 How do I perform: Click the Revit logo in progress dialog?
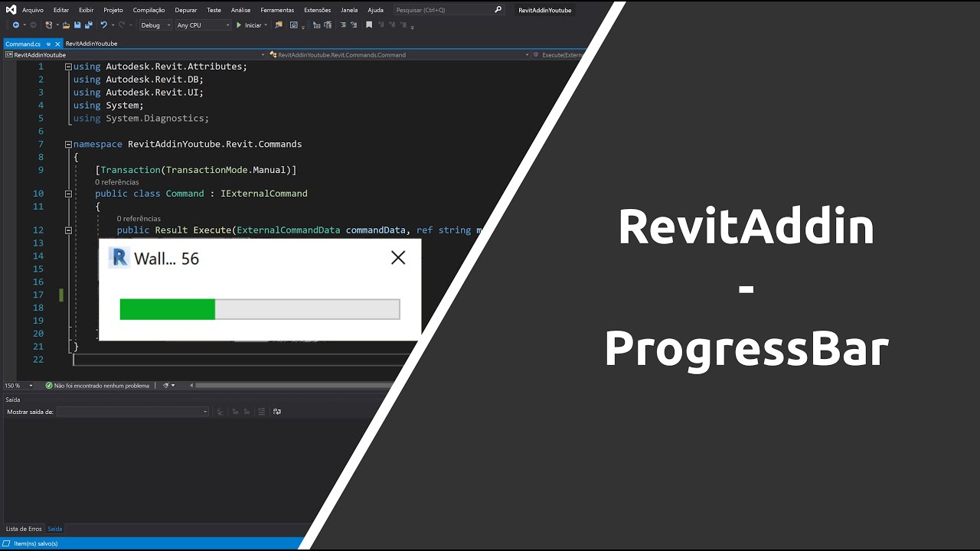pos(119,257)
